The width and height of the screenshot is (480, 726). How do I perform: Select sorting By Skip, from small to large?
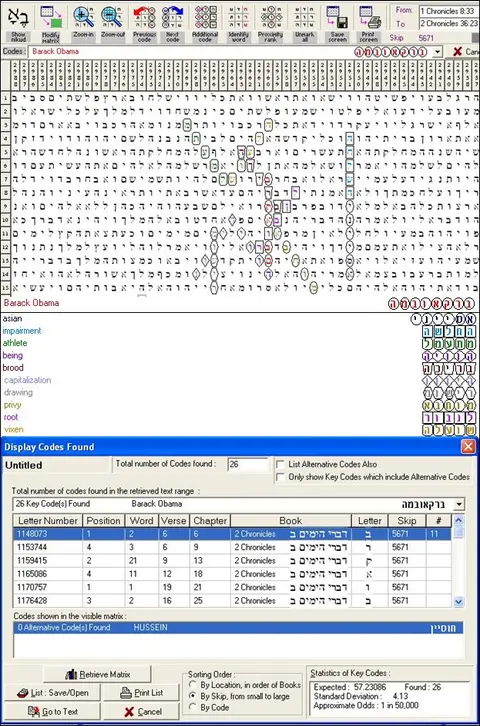tap(193, 696)
